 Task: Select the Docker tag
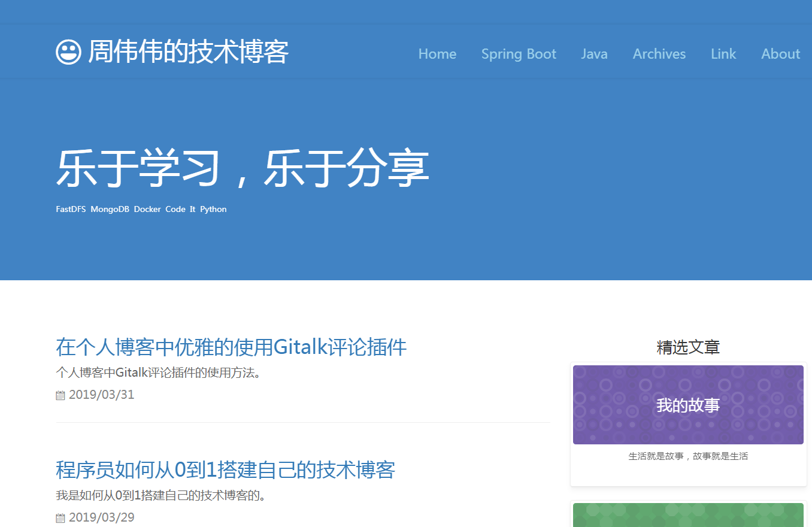click(147, 209)
